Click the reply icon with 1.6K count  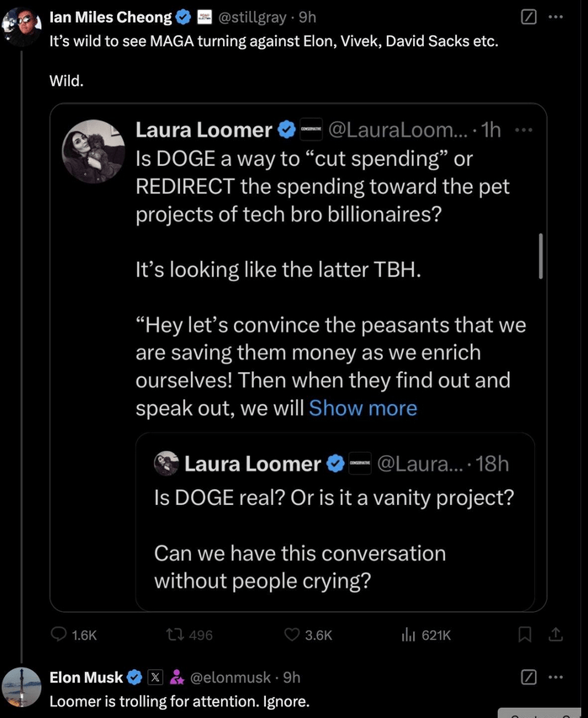(x=61, y=635)
